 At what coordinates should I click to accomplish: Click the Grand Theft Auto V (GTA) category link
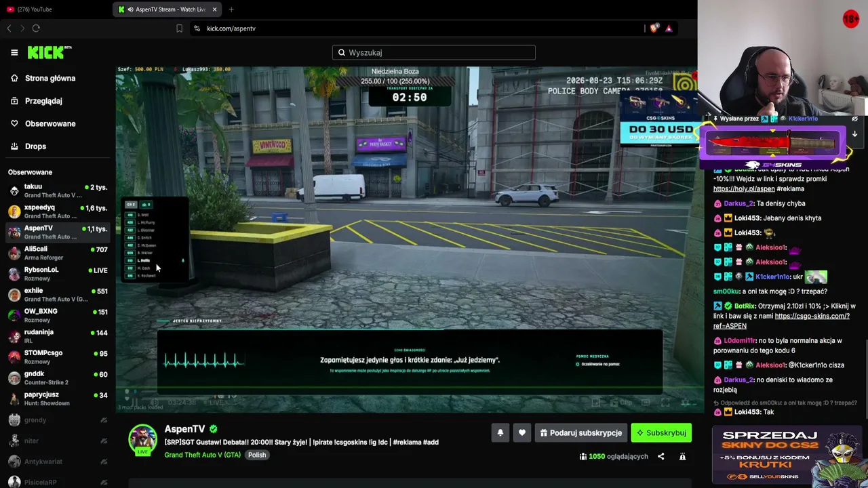(202, 455)
